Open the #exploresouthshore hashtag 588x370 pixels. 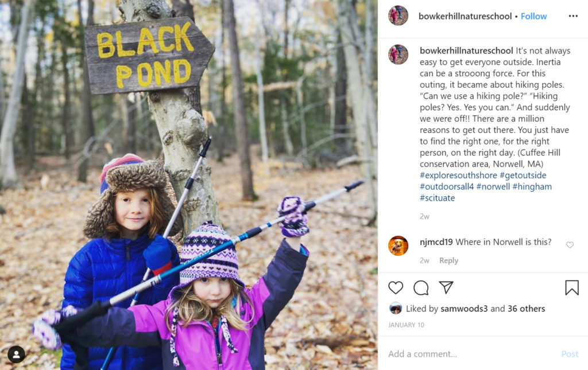458,176
